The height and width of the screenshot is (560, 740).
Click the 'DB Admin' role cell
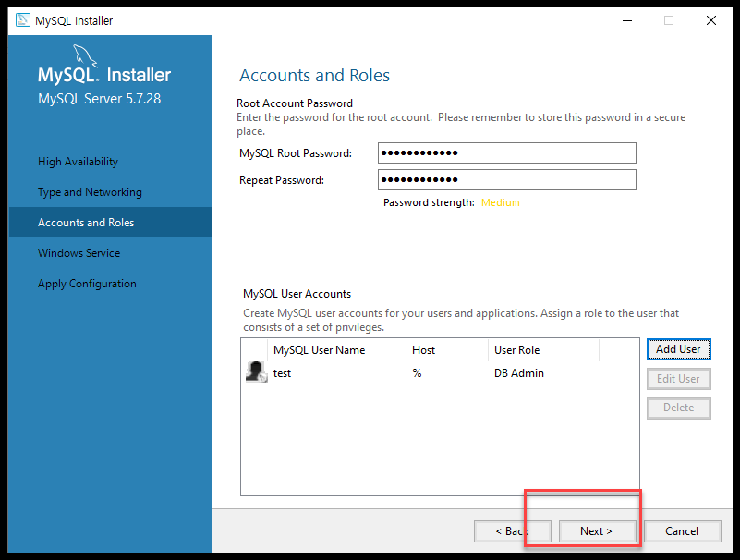coord(519,373)
